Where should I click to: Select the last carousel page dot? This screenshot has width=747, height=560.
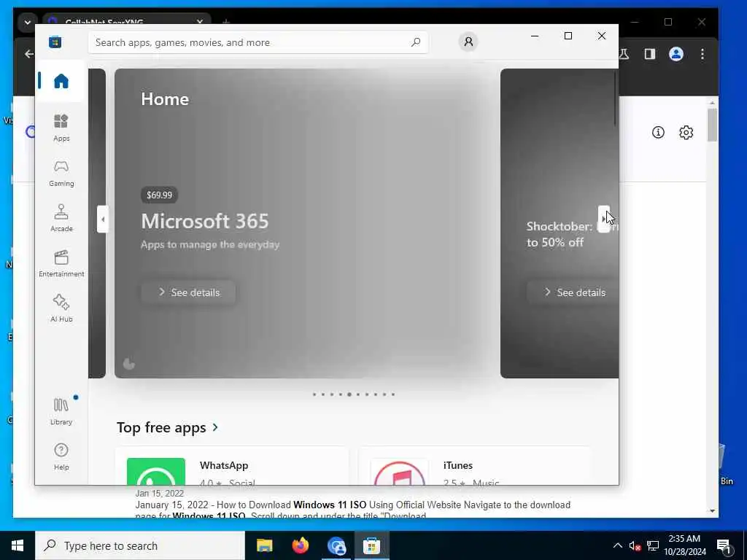click(x=393, y=394)
